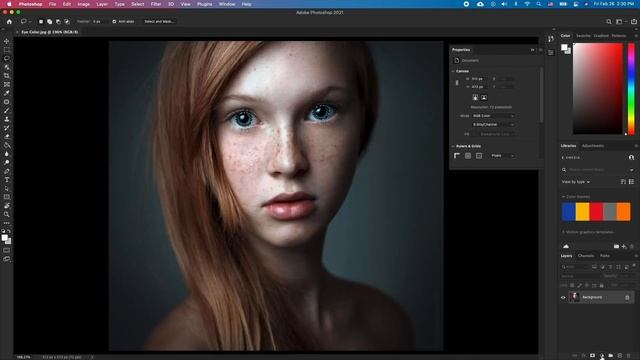Switch to the Swatches tab
640x360 pixels.
(583, 36)
